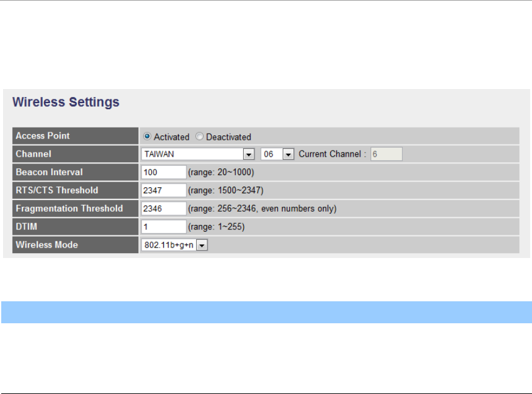This screenshot has height=394, width=532.
Task: Click the Beacon Interval label
Action: [x=49, y=172]
